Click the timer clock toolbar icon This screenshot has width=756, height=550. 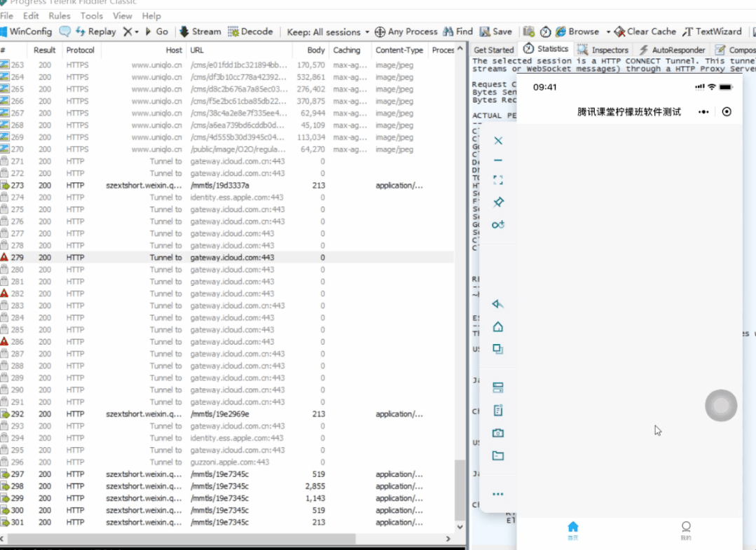(545, 32)
